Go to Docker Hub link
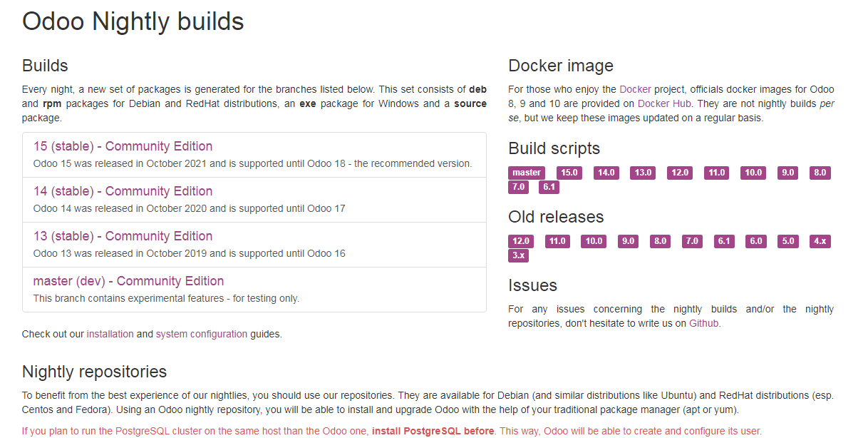This screenshot has width=868, height=438. [x=664, y=103]
